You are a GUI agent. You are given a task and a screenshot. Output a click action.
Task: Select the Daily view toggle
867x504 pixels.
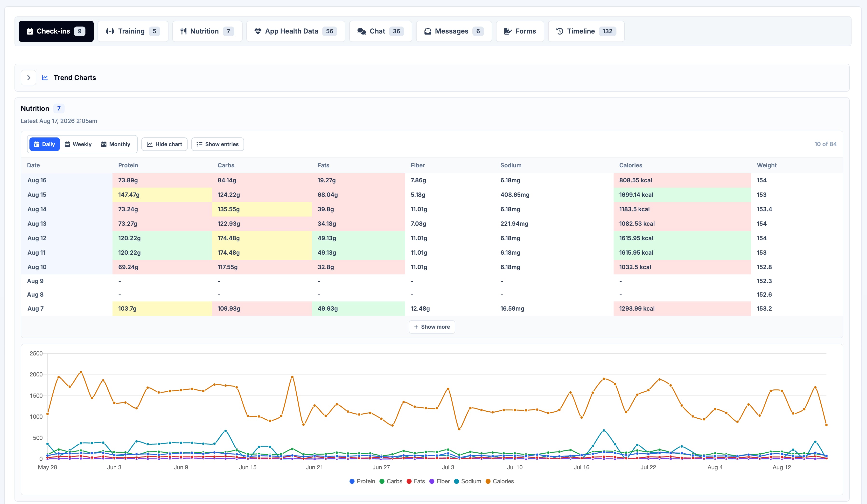[45, 144]
